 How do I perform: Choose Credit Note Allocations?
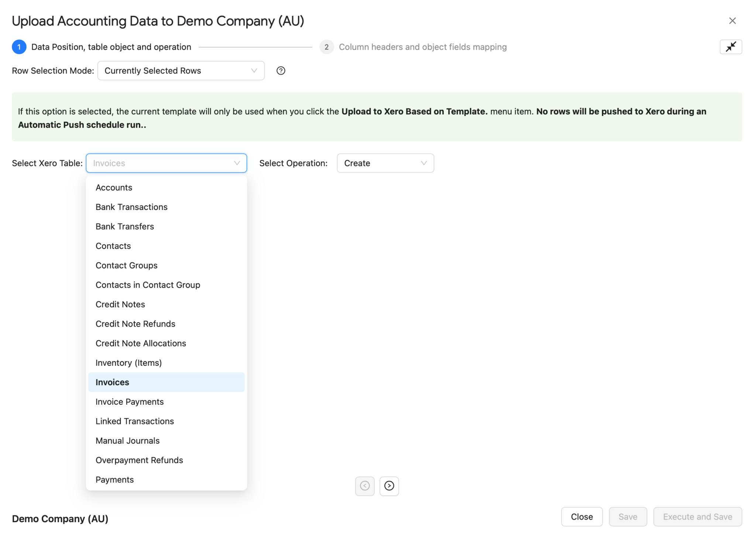pyautogui.click(x=166, y=344)
